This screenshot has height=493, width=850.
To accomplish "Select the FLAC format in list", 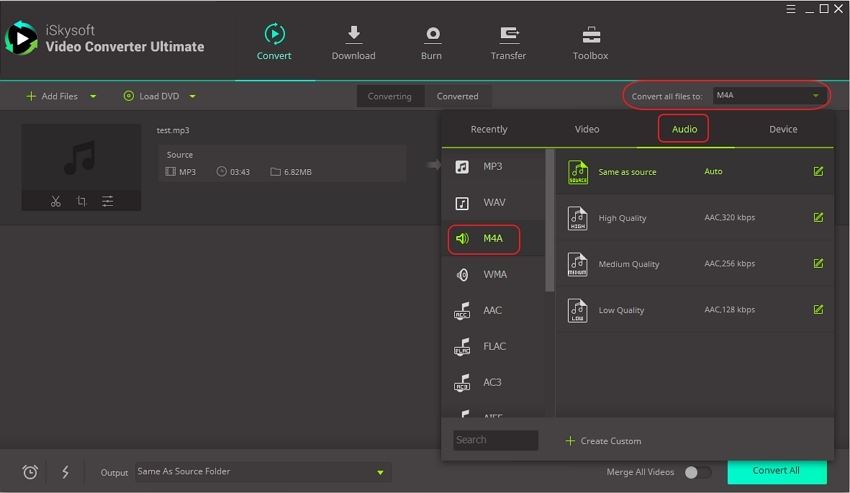I will tap(494, 346).
